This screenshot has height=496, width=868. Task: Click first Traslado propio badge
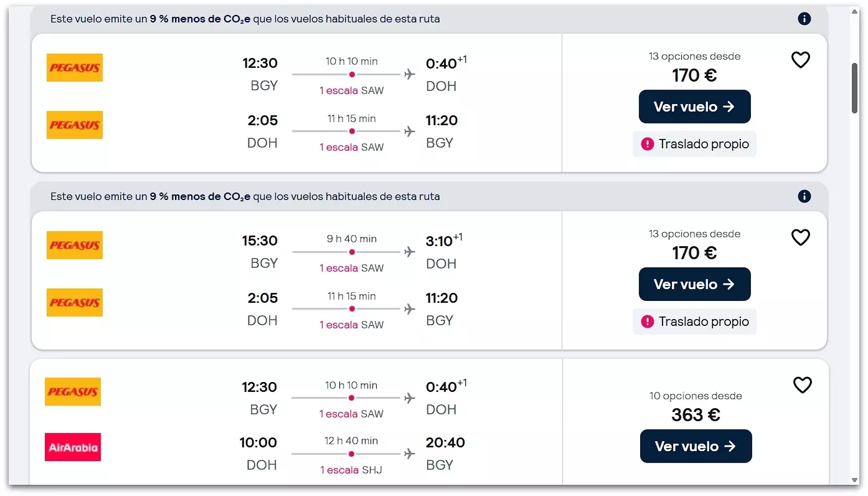point(694,144)
